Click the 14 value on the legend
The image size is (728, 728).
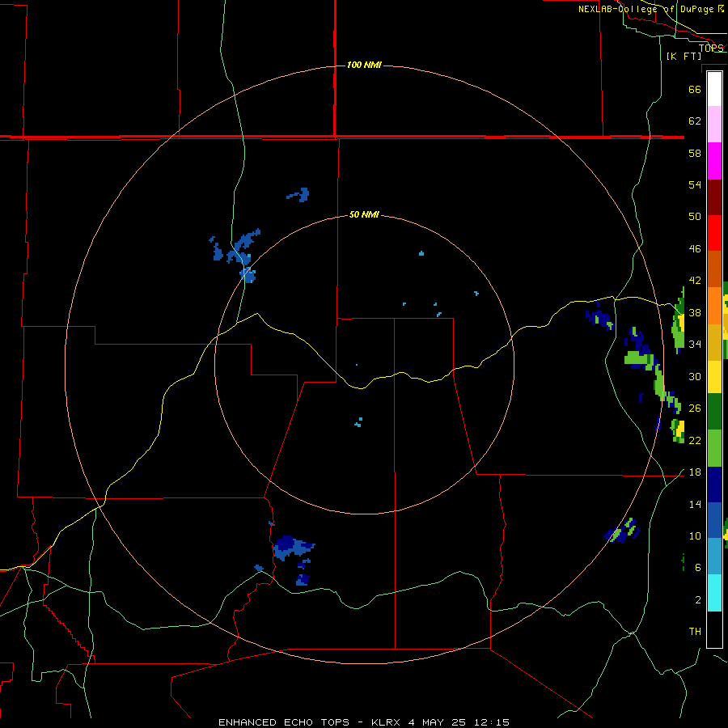coord(695,504)
